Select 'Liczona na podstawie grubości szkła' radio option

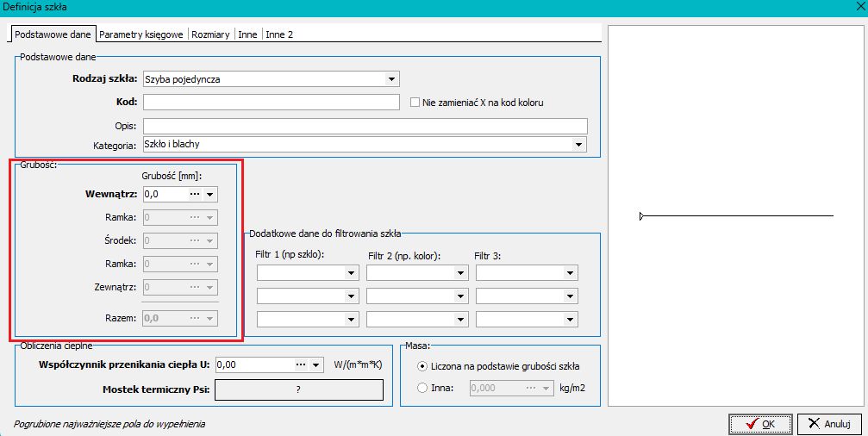(422, 367)
